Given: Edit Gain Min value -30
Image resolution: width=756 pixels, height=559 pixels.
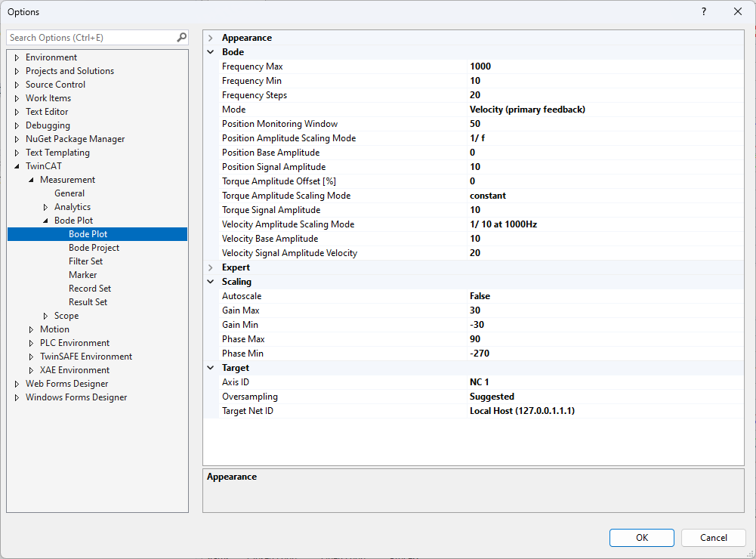Looking at the screenshot, I should pos(605,325).
